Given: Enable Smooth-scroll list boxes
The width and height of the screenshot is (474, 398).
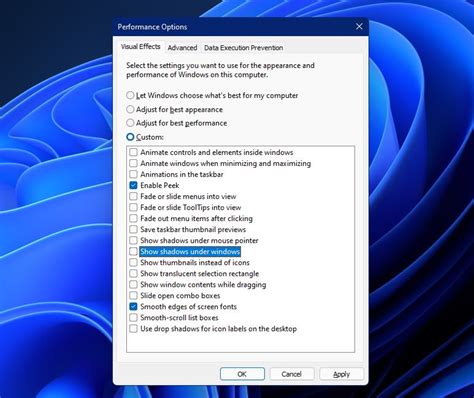Looking at the screenshot, I should tap(133, 317).
